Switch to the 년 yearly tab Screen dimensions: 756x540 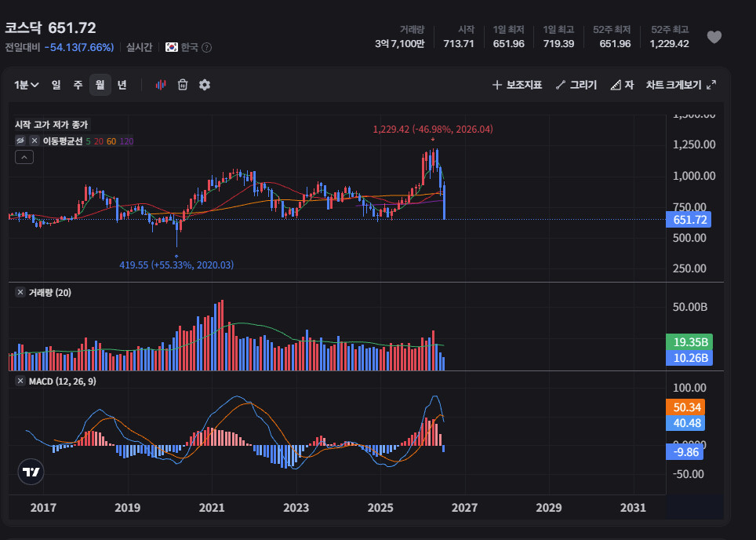(x=122, y=85)
